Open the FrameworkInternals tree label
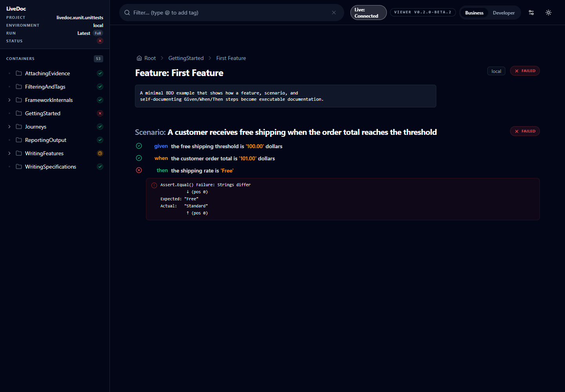Viewport: 565px width, 392px height. pos(49,100)
